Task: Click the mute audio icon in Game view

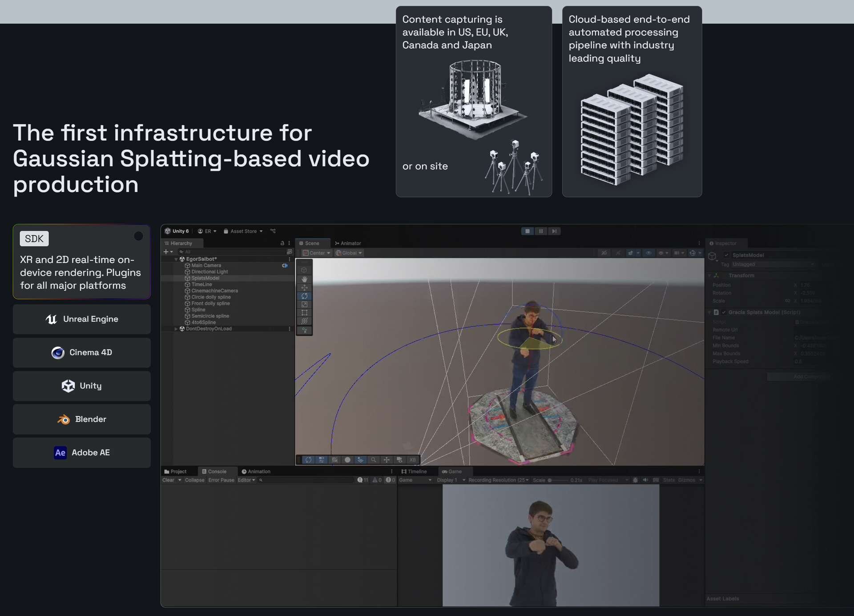Action: coord(645,480)
